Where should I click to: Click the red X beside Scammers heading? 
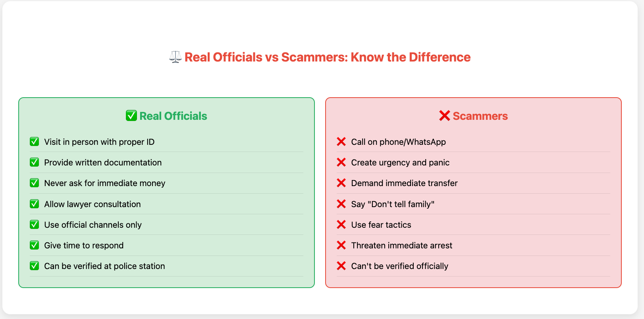pos(444,116)
